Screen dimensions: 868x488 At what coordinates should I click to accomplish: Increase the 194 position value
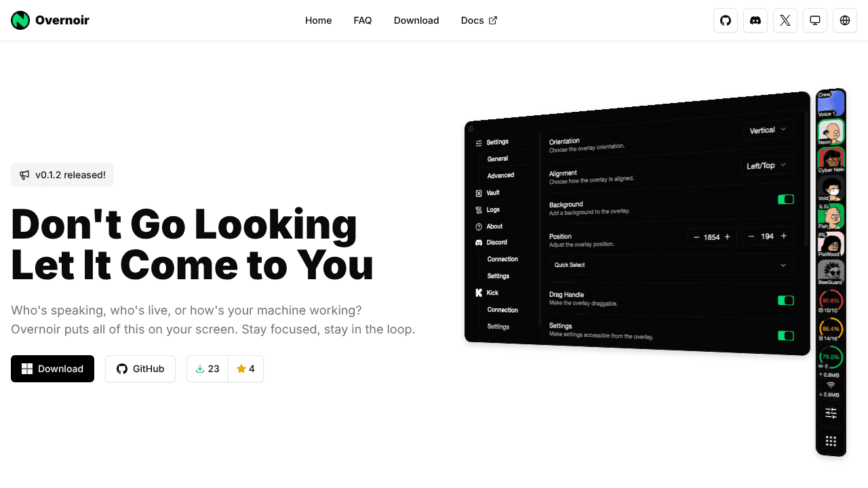point(784,236)
